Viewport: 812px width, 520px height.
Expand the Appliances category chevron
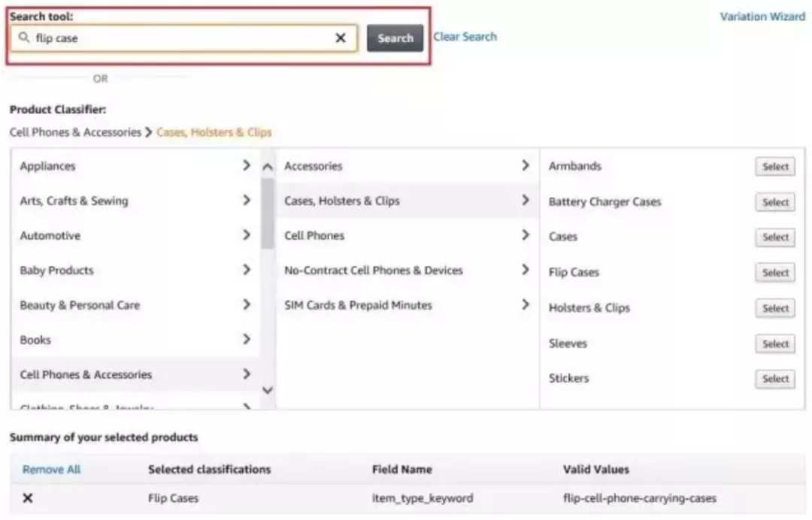point(246,166)
